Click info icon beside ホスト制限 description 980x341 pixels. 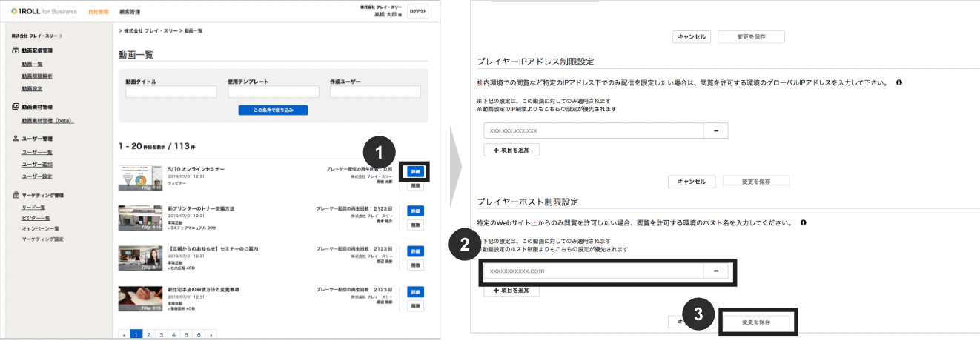pyautogui.click(x=803, y=222)
